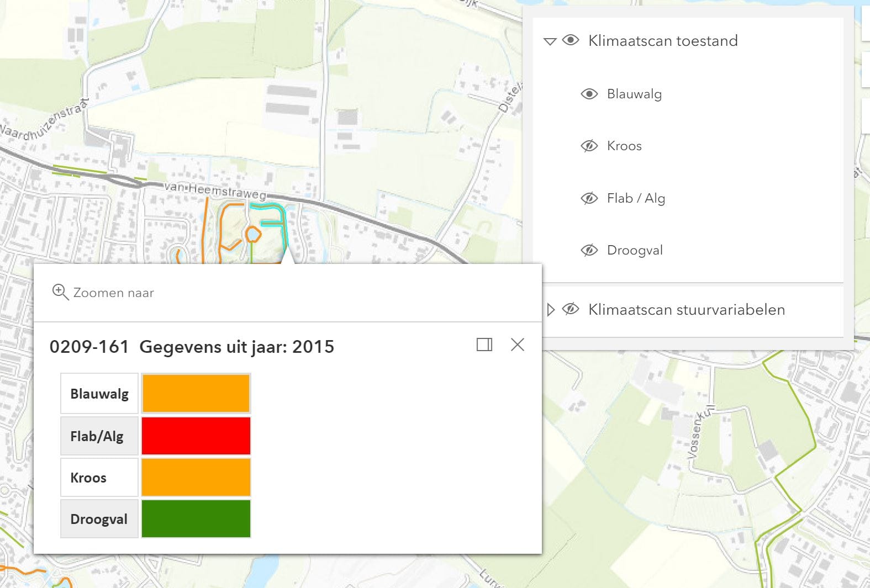Click the Zoomen naar magnifier icon
870x588 pixels.
(60, 292)
